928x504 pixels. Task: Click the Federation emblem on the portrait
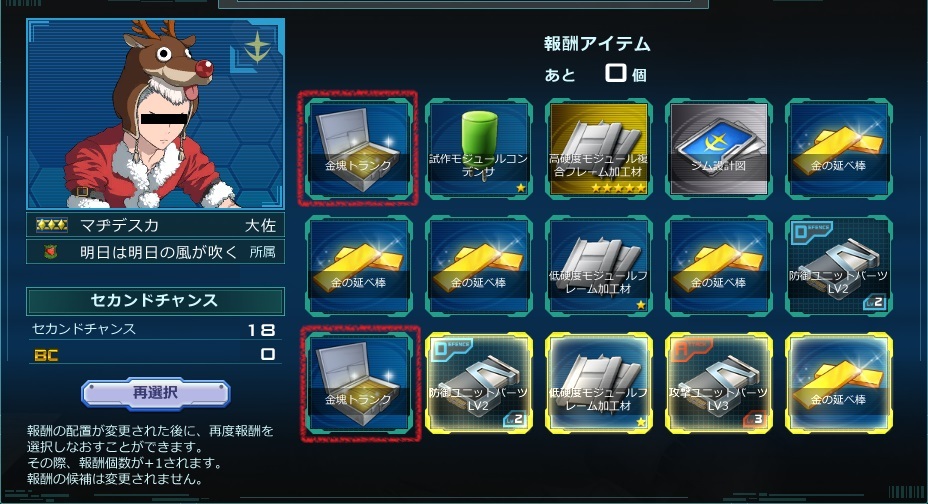coord(257,47)
